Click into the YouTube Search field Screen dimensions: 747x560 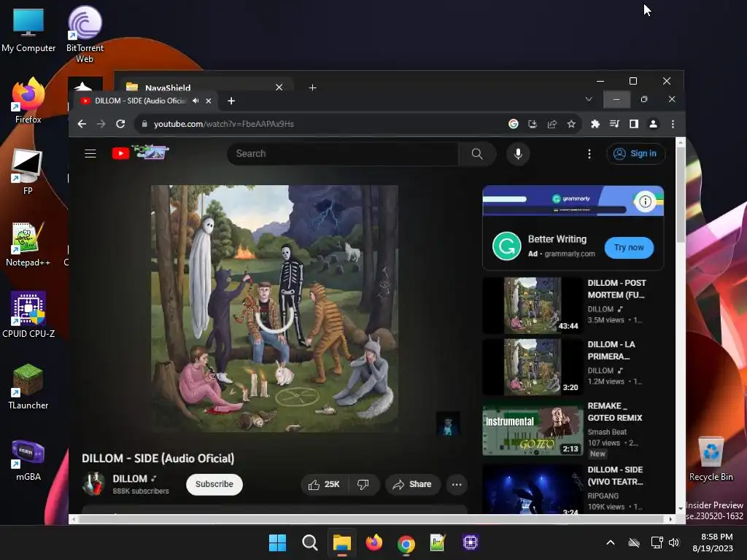click(x=343, y=154)
